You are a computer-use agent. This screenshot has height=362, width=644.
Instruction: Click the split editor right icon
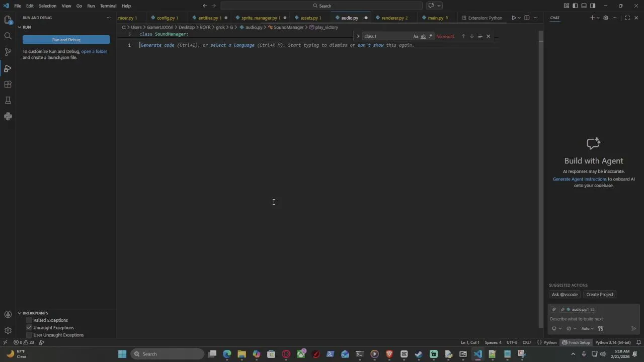pyautogui.click(x=527, y=18)
